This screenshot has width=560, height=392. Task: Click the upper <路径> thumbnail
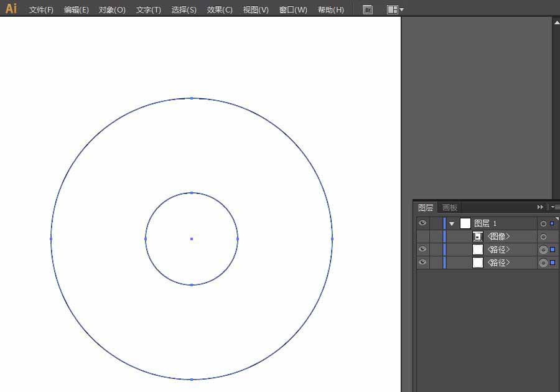pyautogui.click(x=477, y=250)
